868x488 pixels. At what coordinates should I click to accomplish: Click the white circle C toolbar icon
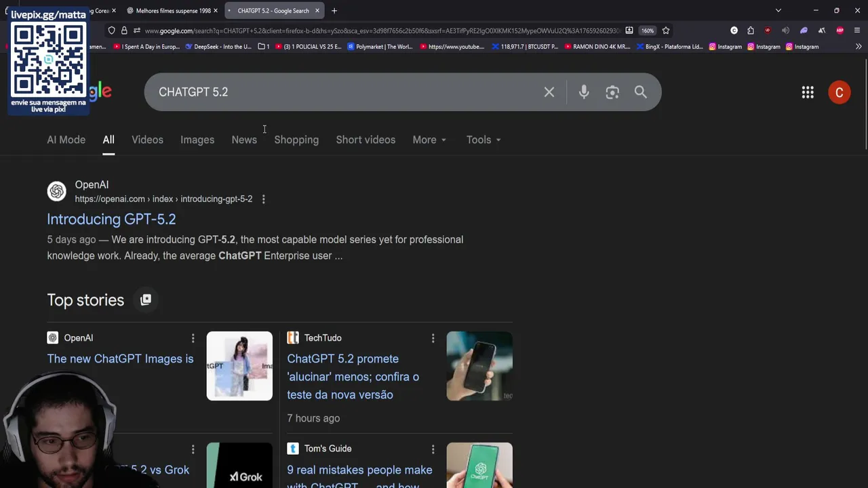point(734,30)
